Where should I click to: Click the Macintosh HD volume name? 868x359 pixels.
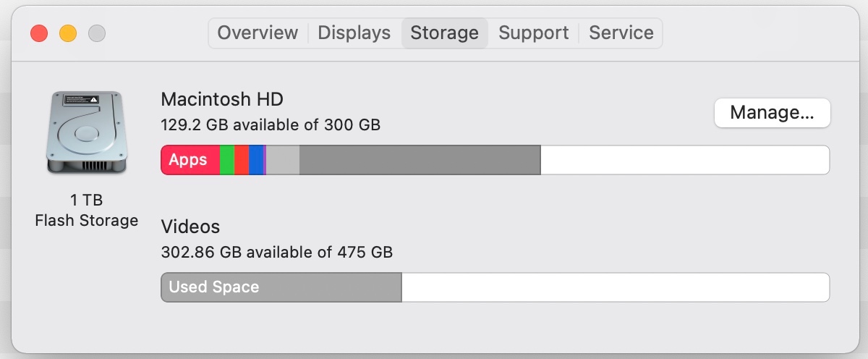click(221, 99)
